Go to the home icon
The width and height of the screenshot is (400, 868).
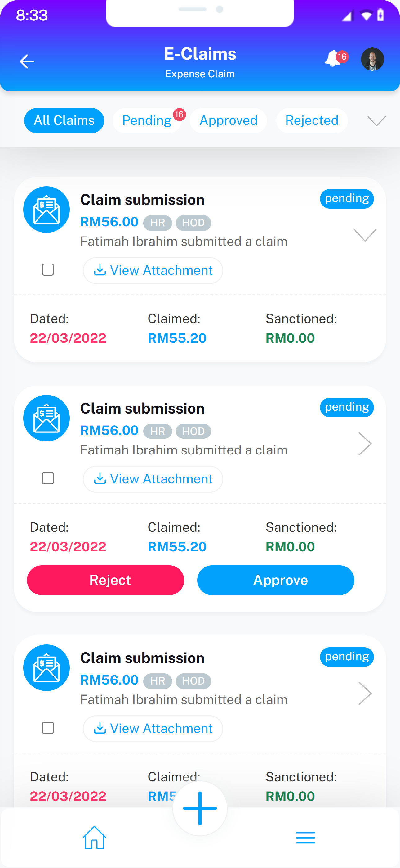94,837
